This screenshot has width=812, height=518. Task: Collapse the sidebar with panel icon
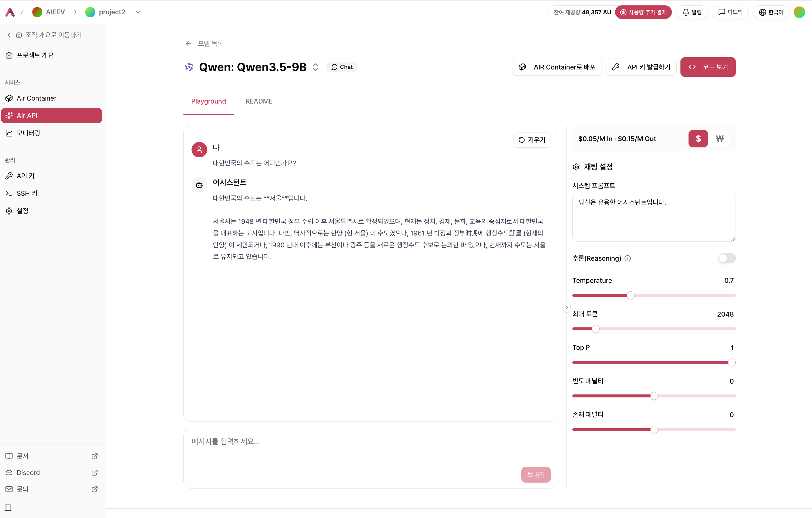(x=8, y=507)
